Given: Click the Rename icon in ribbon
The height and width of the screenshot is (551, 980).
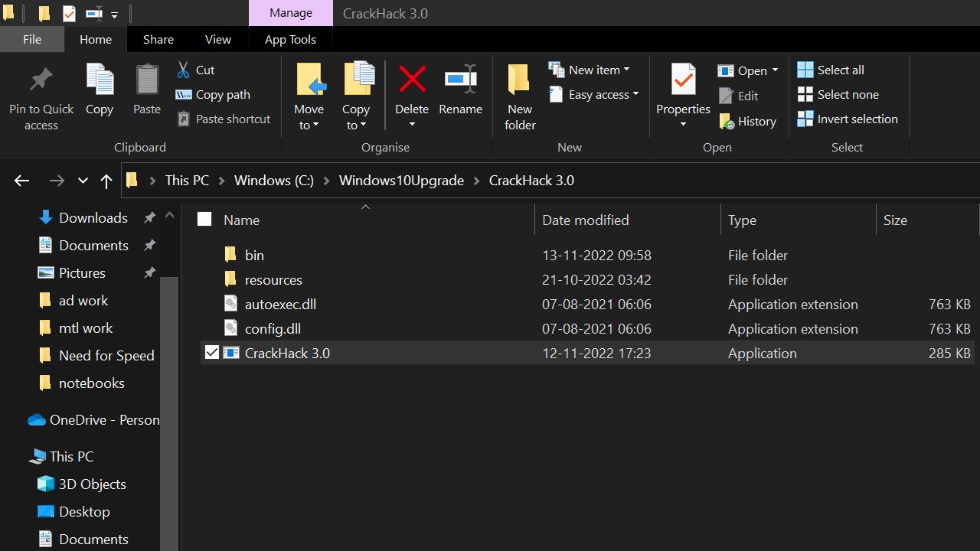Looking at the screenshot, I should tap(460, 80).
